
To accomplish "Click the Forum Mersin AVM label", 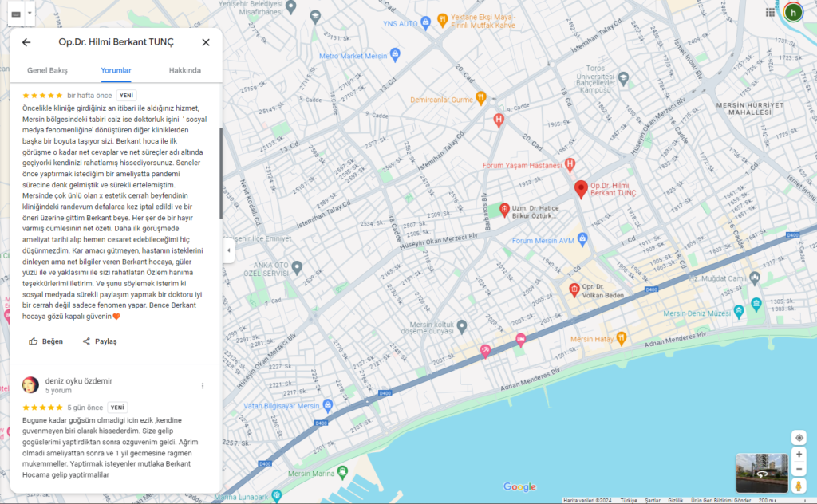I will [543, 241].
